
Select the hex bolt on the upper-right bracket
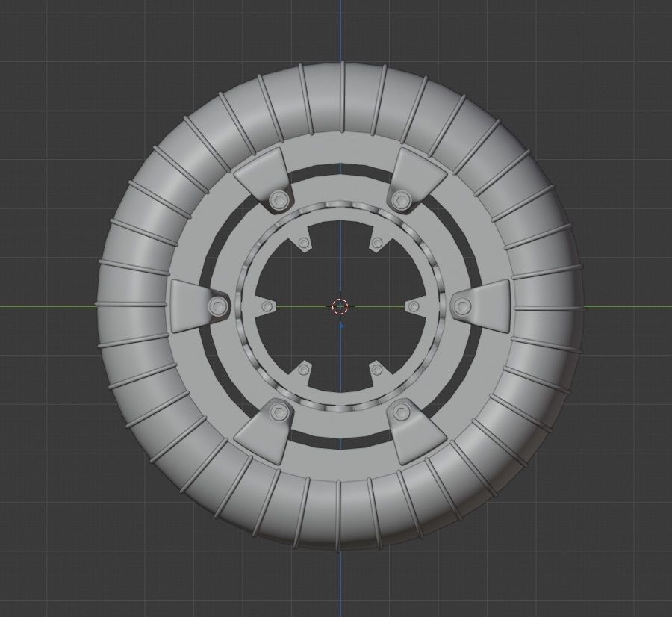point(402,199)
